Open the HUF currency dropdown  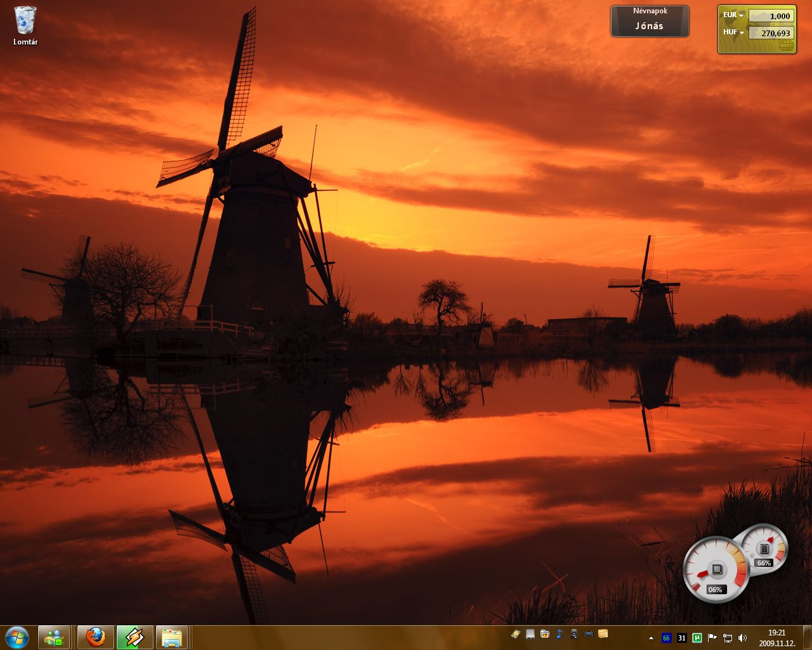coord(733,32)
